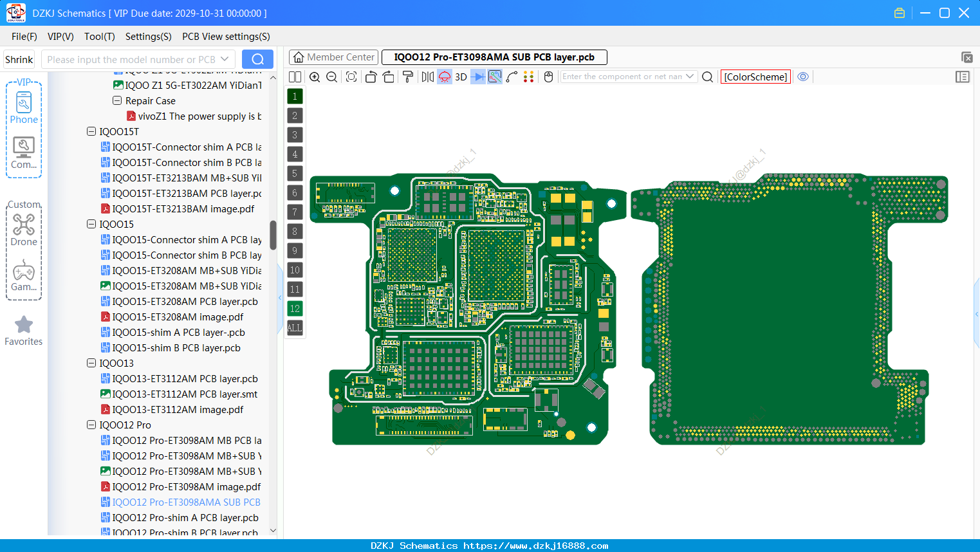This screenshot has height=552, width=980.
Task: Select the paint roller tool
Action: [408, 77]
